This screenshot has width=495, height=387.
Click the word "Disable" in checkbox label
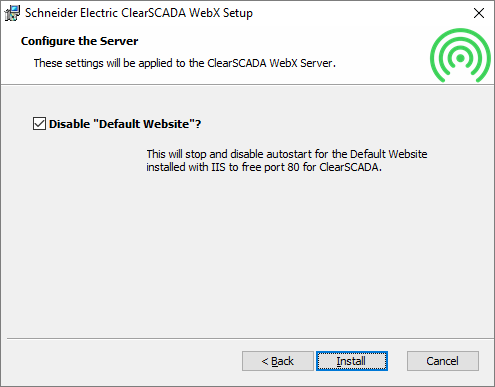(70, 124)
